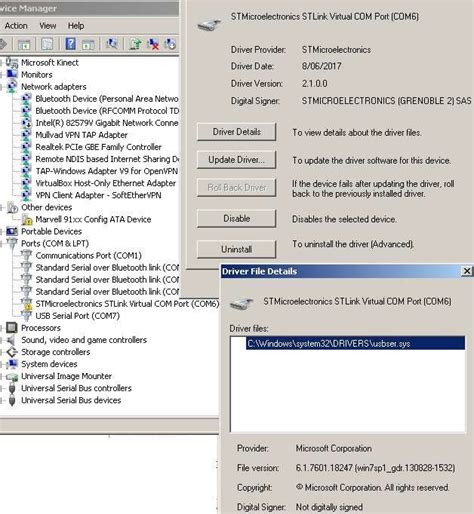Open the Action menu
474x514 pixels.
pos(16,26)
